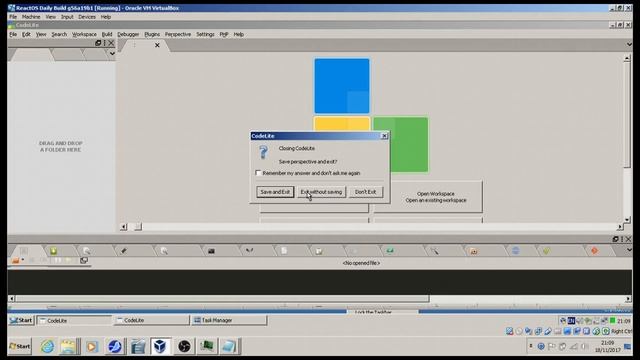640x360 pixels.
Task: Close the CodeLite closing dialog
Action: [x=384, y=136]
